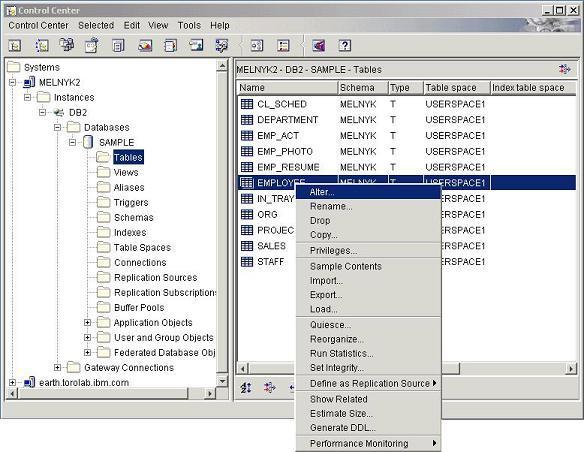Click the SALES table icon
Screen dimensions: 584x452
[247, 246]
